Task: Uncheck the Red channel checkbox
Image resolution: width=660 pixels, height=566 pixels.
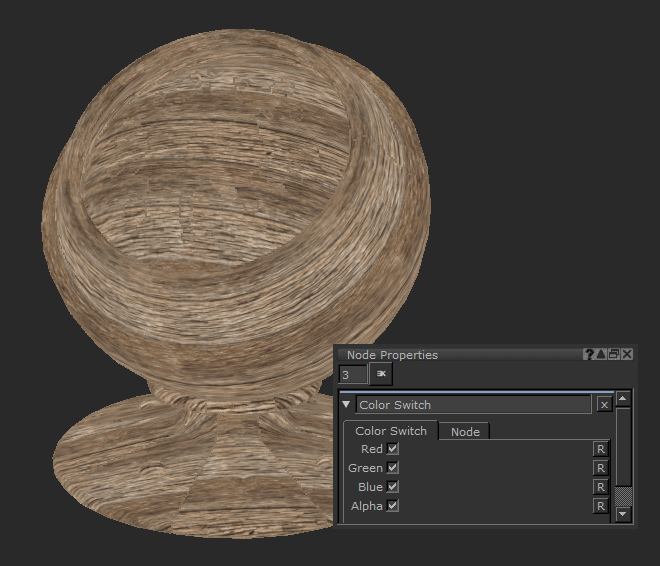Action: 393,449
